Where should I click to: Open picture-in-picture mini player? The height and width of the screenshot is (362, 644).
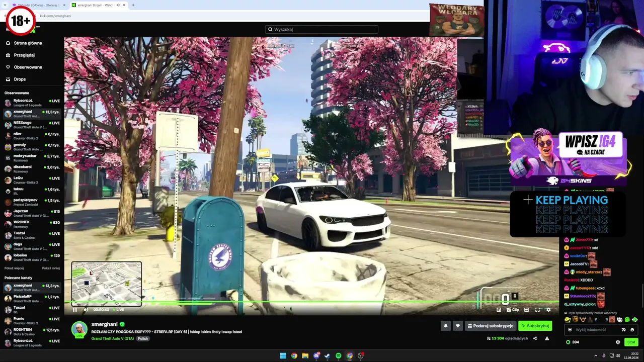point(499,310)
